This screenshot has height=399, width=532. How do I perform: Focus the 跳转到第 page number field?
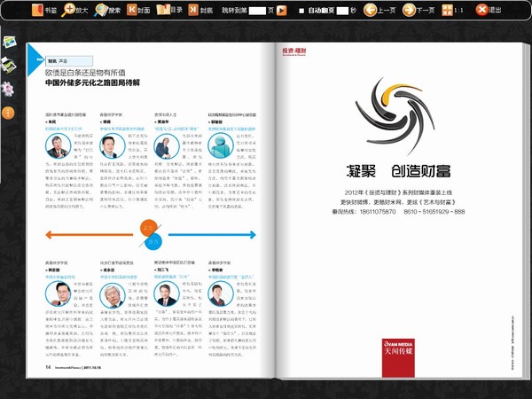pos(257,11)
